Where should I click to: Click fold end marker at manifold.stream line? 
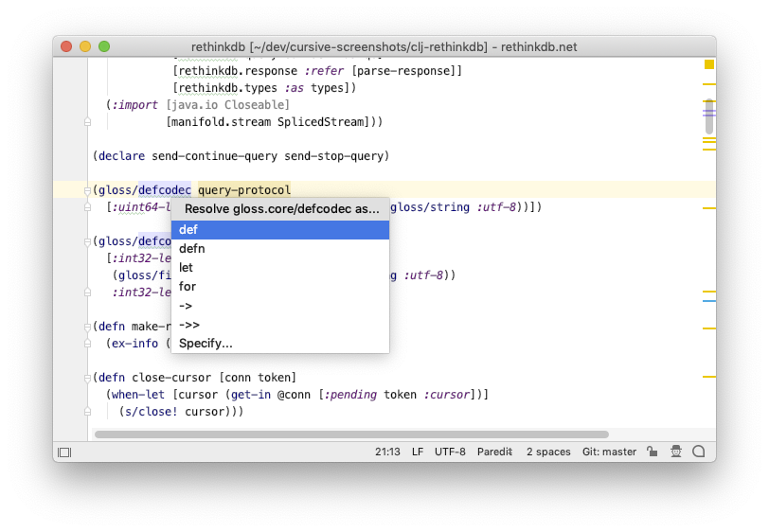87,122
